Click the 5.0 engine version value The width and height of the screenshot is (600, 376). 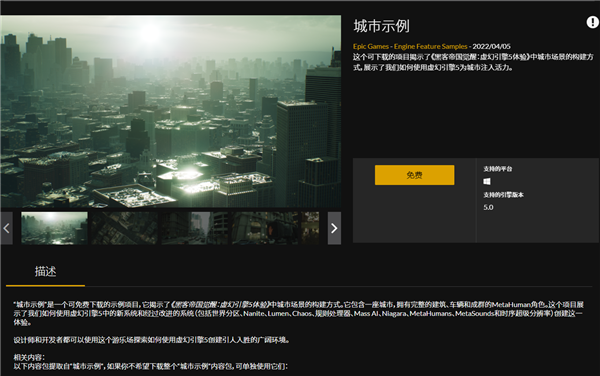coord(488,207)
